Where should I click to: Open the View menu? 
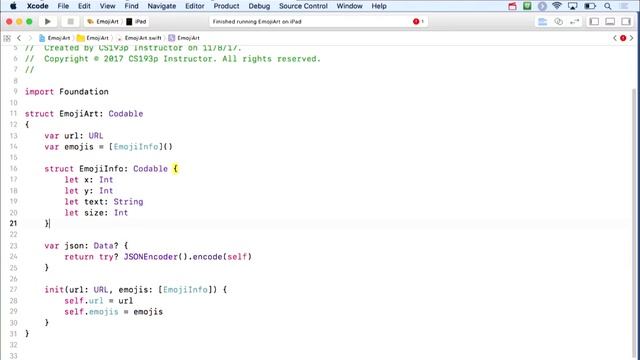click(x=107, y=6)
